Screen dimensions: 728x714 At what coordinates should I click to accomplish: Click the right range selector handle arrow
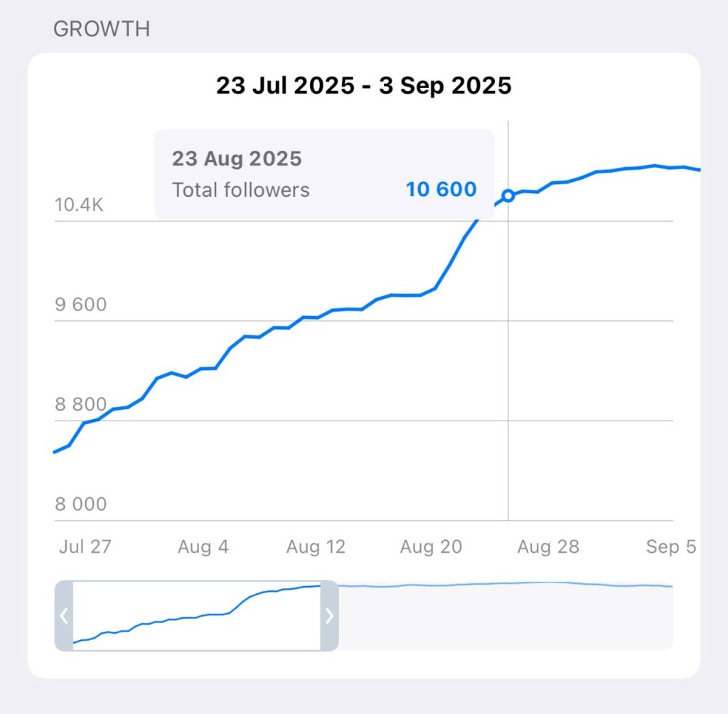(x=329, y=615)
